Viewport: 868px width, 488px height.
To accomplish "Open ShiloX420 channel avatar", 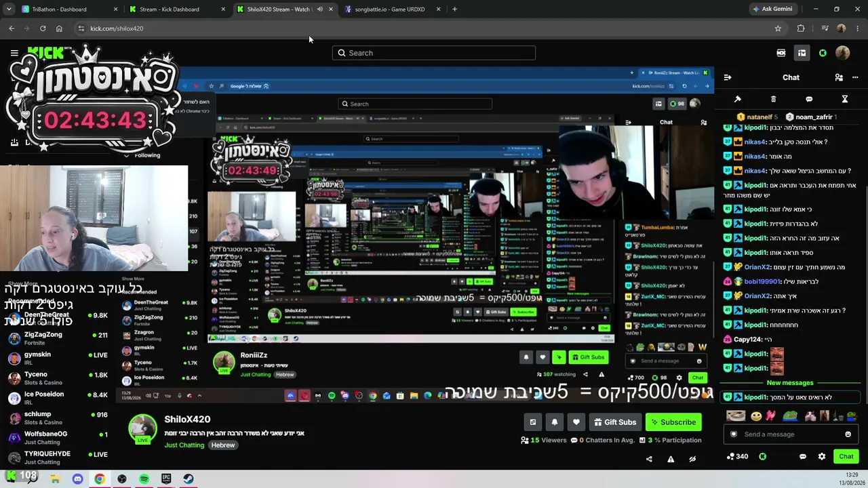I will (143, 429).
